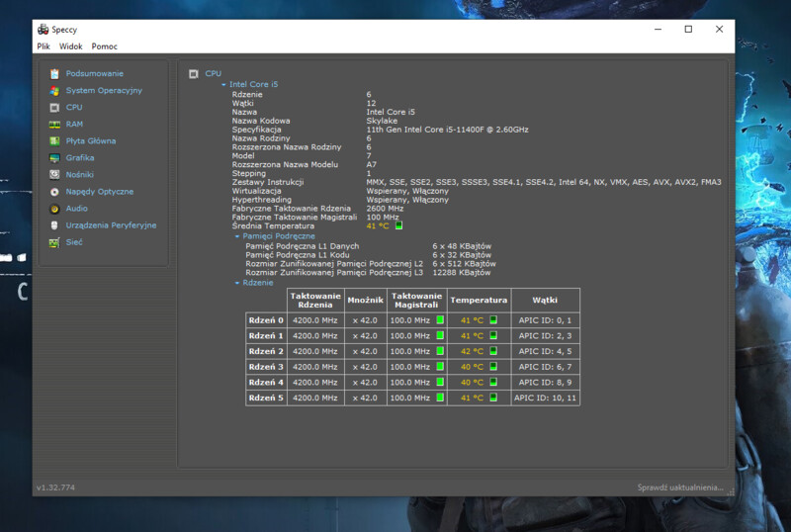
Task: Select the Grafika monitor icon
Action: (55, 158)
